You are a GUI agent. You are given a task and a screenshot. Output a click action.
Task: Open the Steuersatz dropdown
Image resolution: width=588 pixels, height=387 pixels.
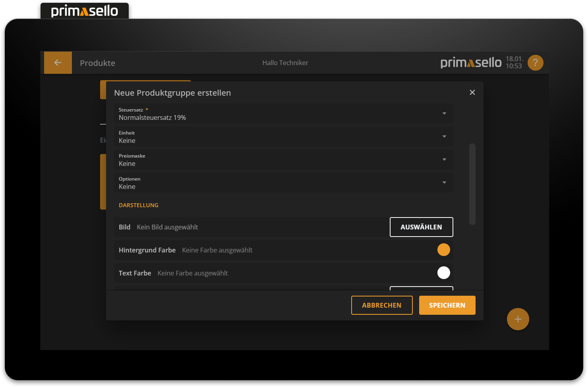[x=283, y=114]
